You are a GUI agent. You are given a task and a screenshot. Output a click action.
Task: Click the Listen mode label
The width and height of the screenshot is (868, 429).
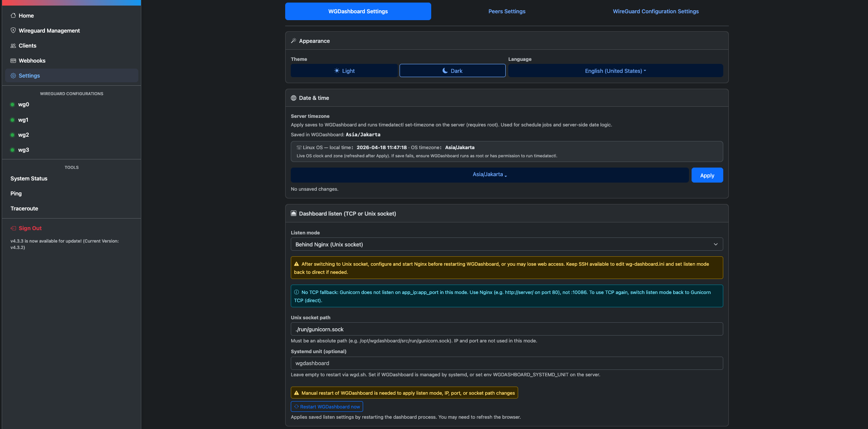[x=305, y=233]
